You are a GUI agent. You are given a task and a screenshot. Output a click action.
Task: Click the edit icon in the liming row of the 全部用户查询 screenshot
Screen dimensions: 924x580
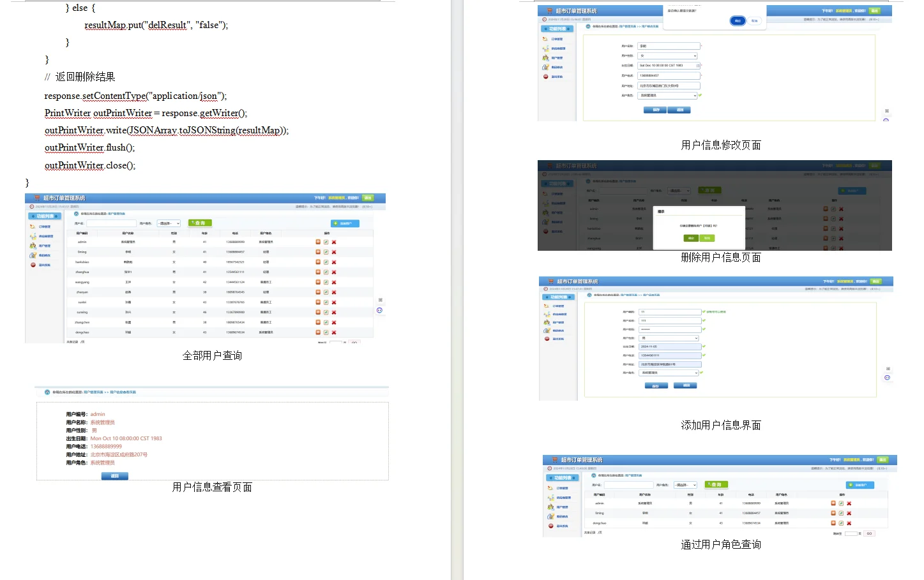[x=326, y=252]
